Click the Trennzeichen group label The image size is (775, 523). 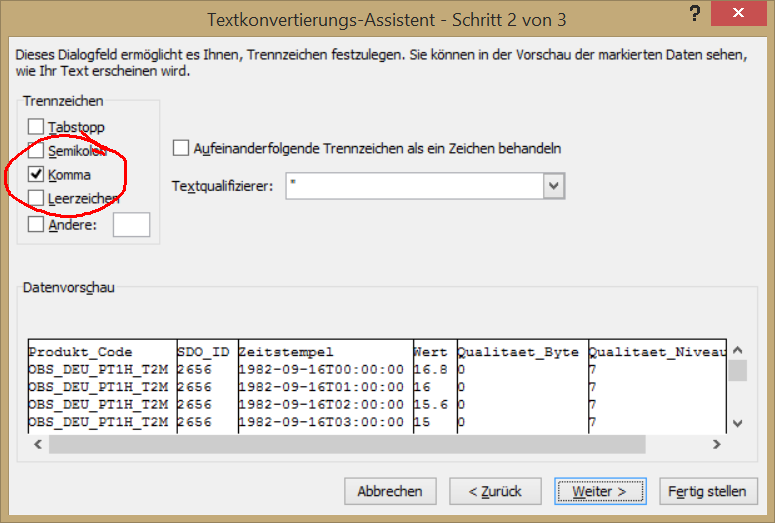(63, 101)
